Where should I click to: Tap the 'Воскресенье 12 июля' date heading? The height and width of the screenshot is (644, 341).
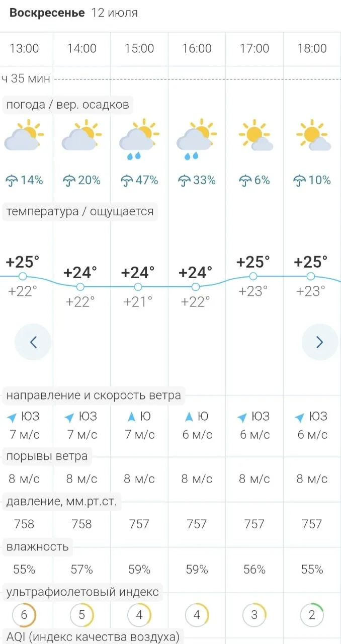[73, 13]
